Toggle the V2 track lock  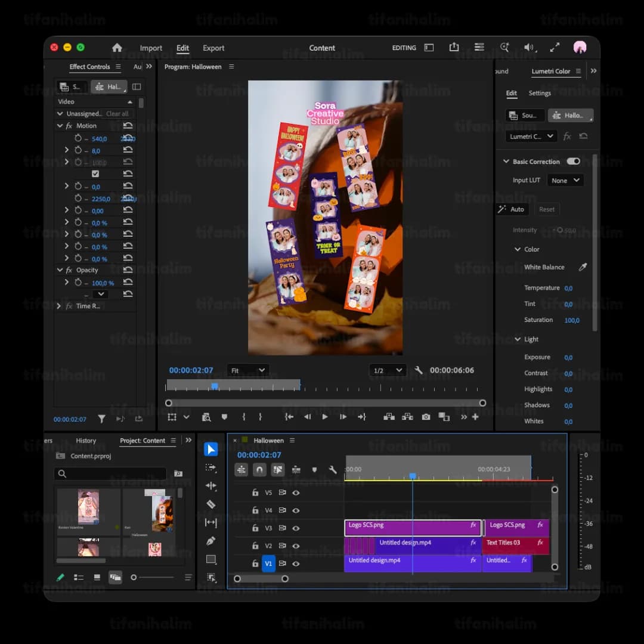(255, 546)
